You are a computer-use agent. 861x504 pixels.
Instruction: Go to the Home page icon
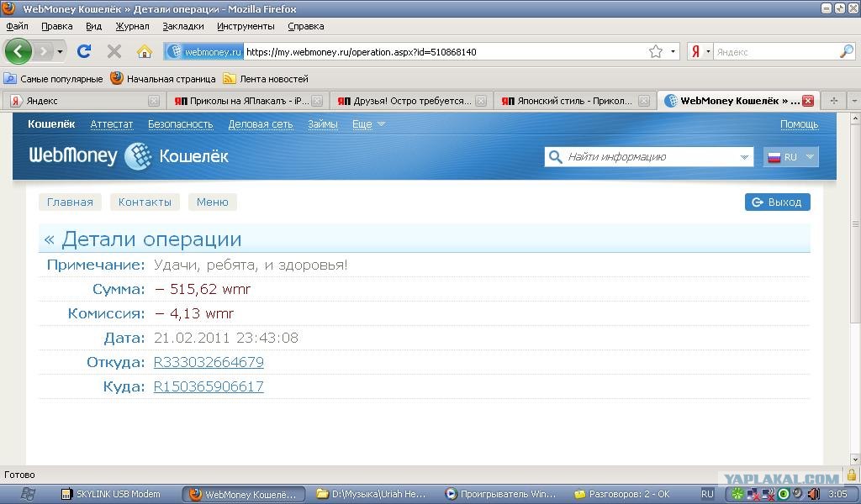tap(145, 51)
